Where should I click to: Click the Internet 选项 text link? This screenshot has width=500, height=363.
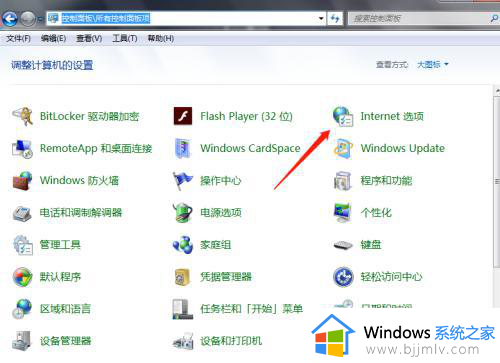[392, 116]
